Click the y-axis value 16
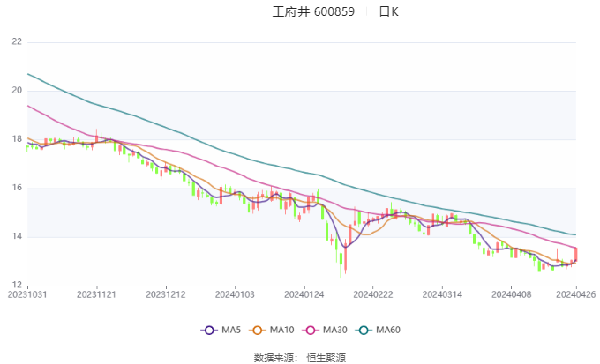The image size is (600, 364). coord(17,188)
